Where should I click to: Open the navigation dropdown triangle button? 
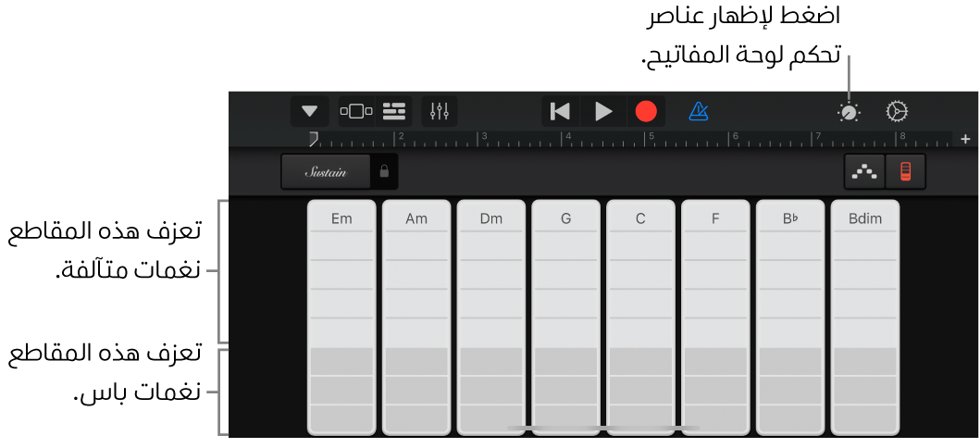[x=309, y=111]
